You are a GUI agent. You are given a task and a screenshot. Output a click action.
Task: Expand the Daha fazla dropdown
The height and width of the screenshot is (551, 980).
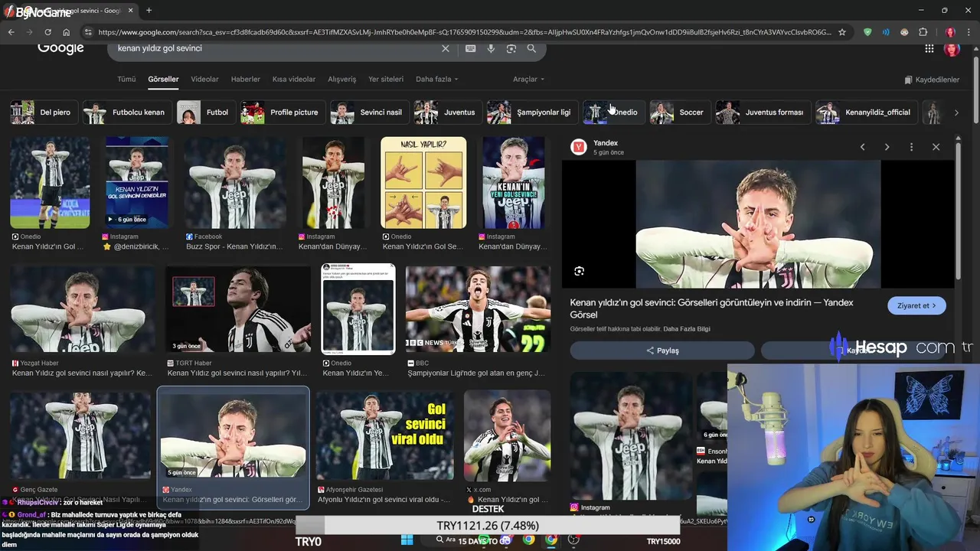[437, 79]
